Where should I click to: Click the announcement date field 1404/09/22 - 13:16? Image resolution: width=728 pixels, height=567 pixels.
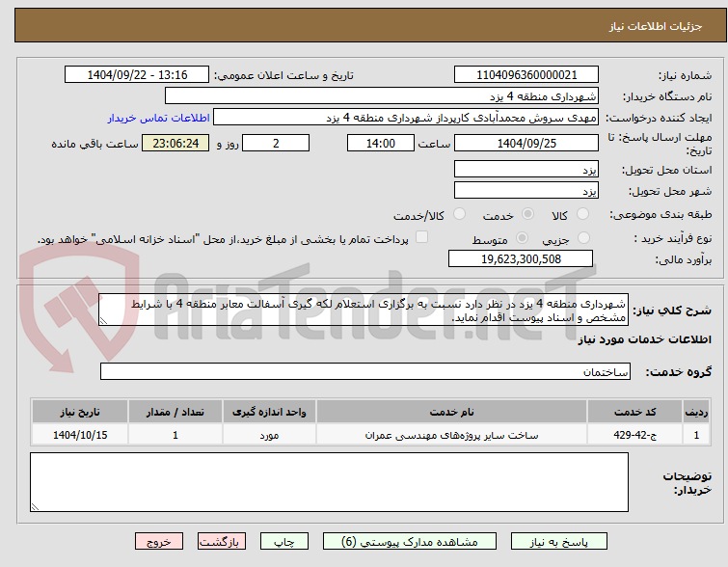coord(137,75)
